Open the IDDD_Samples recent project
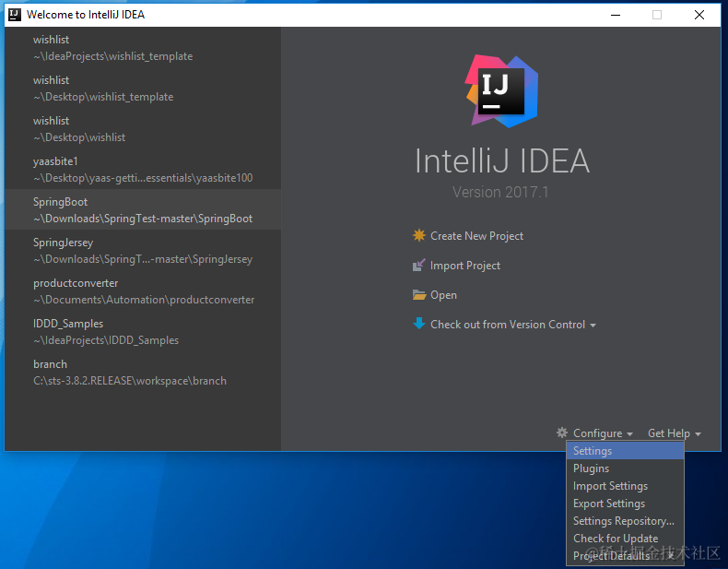728x569 pixels. pos(143,331)
